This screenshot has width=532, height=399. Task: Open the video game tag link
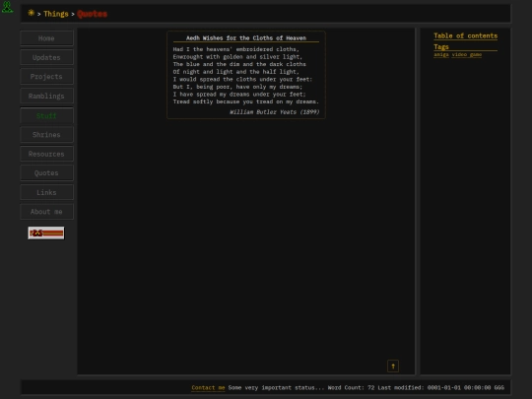(x=467, y=54)
